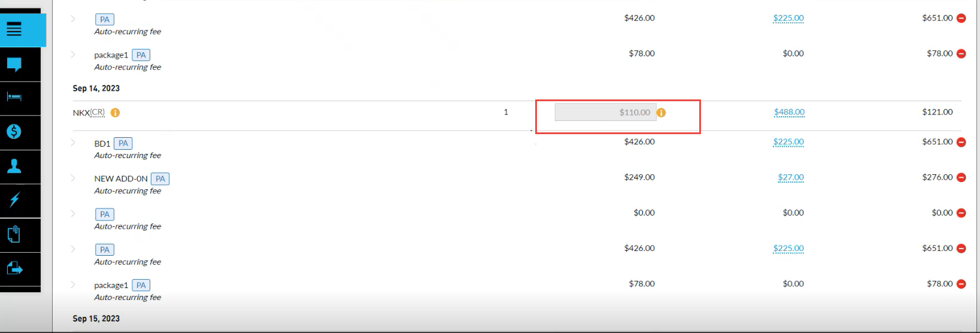
Task: Select the bed rooms sidebar icon
Action: click(x=14, y=97)
